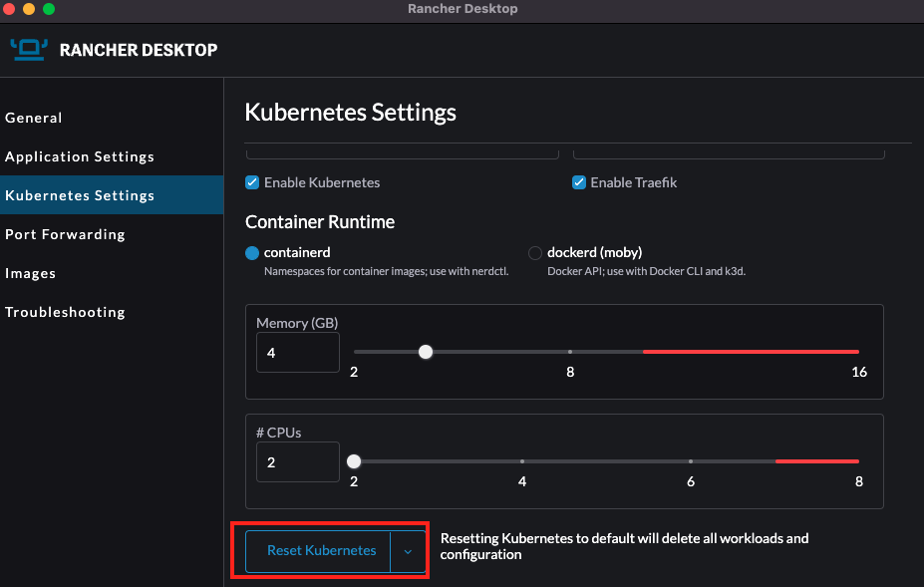Navigate to the Images page
Image resolution: width=924 pixels, height=587 pixels.
click(30, 273)
